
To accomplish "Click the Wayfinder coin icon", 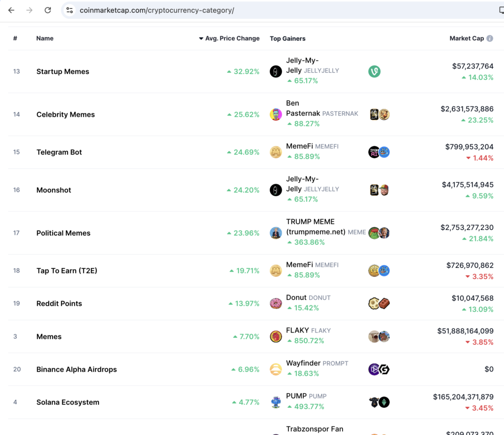I will pyautogui.click(x=276, y=369).
